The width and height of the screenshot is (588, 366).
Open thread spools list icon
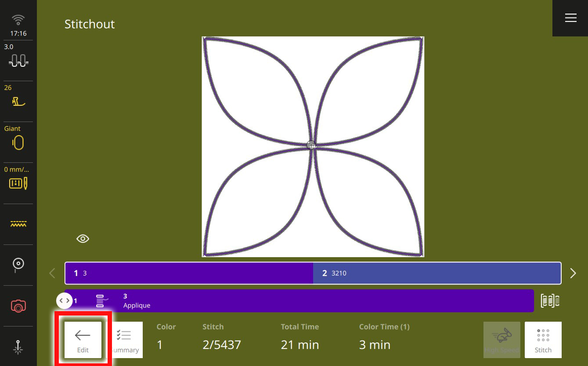pyautogui.click(x=550, y=301)
